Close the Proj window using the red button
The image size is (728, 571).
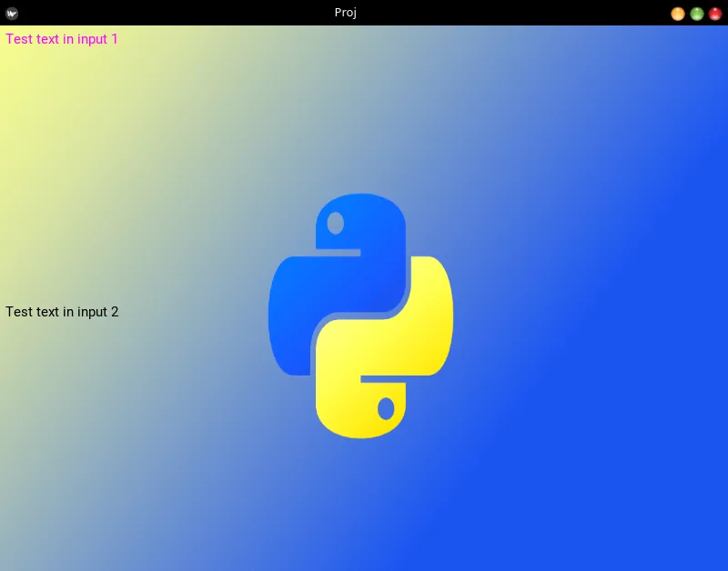715,14
